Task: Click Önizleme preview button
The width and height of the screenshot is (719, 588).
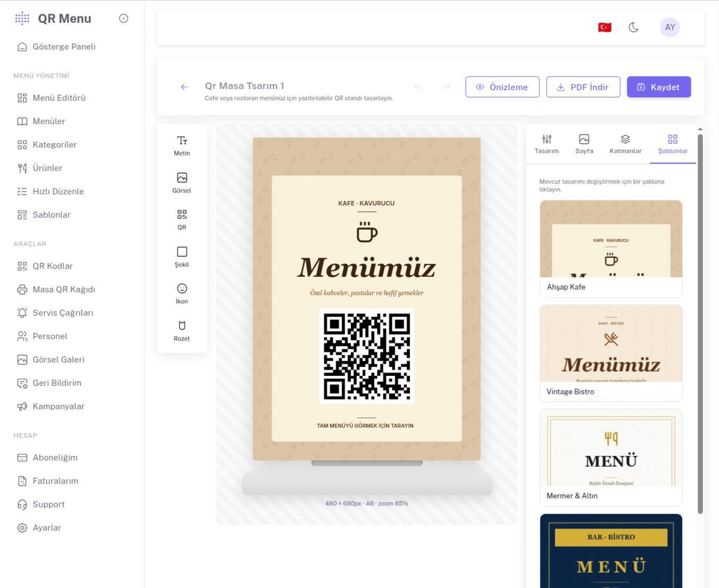Action: pyautogui.click(x=502, y=87)
